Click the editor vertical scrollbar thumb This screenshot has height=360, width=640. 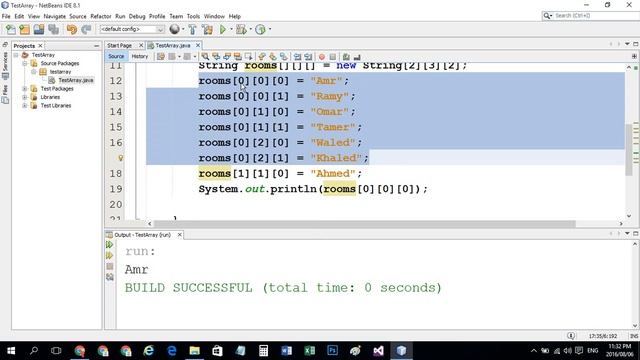click(629, 149)
